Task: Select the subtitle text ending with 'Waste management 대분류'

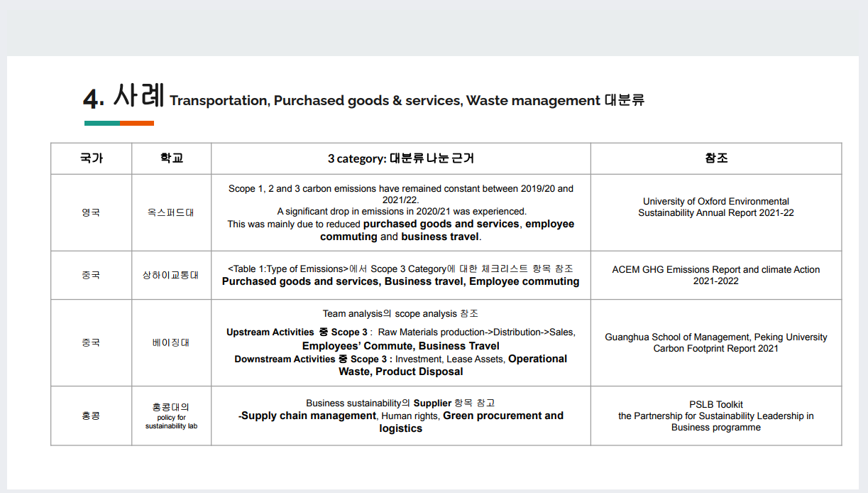Action: pos(407,101)
